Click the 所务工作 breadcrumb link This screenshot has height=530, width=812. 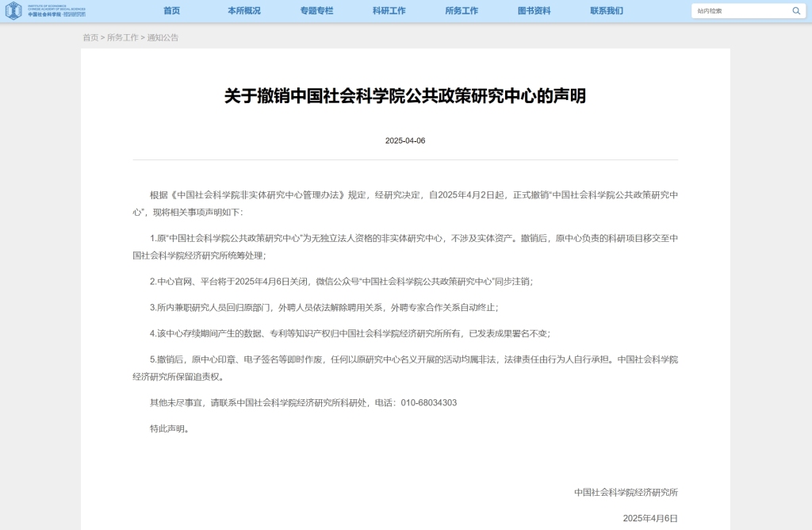tap(123, 37)
